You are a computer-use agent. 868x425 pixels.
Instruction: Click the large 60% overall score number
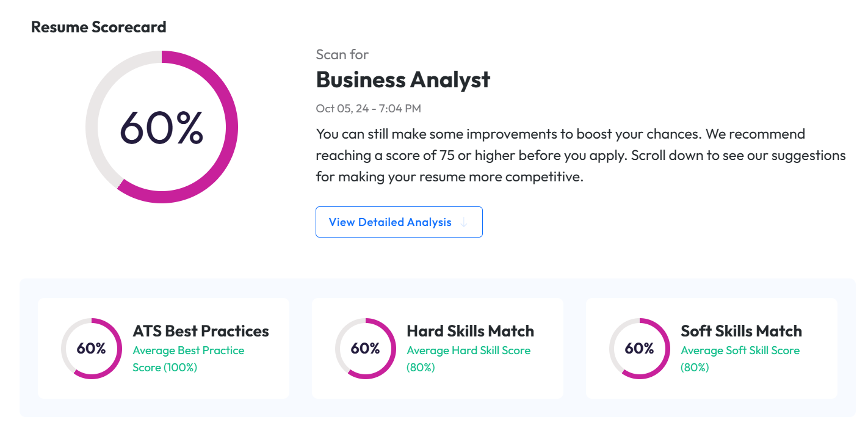[x=161, y=127]
